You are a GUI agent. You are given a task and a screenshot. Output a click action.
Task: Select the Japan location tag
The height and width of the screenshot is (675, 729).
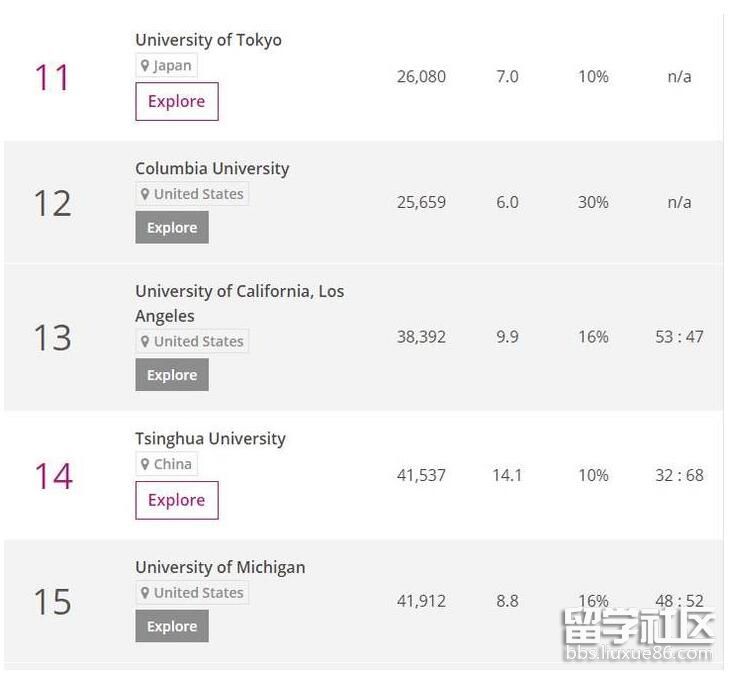(166, 66)
